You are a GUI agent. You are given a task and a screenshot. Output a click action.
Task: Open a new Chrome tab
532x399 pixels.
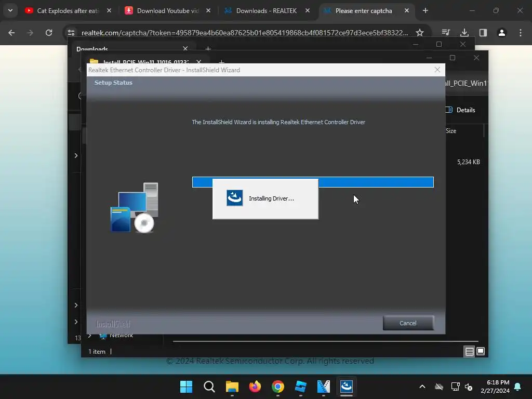(x=425, y=11)
